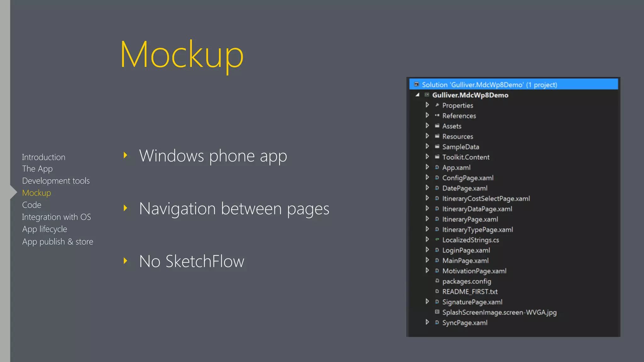The height and width of the screenshot is (362, 644).
Task: Select the SplashScreenImage.screen-WVGA.jpg file name
Action: click(499, 312)
